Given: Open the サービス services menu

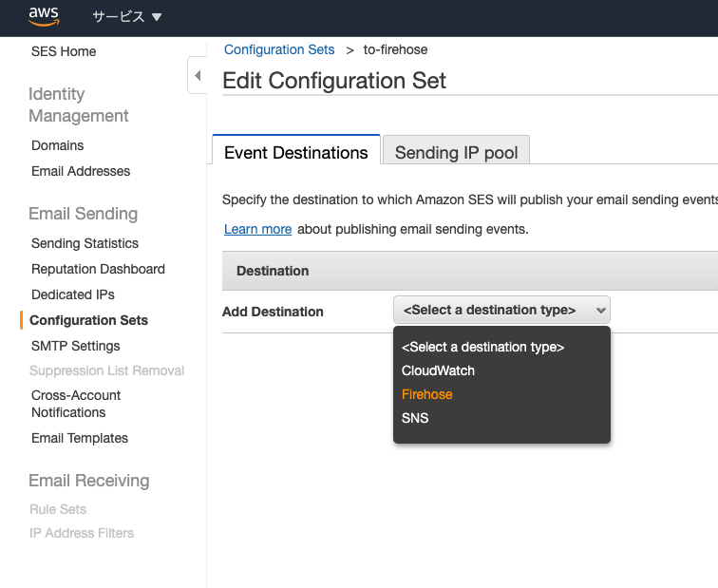Looking at the screenshot, I should tap(127, 17).
